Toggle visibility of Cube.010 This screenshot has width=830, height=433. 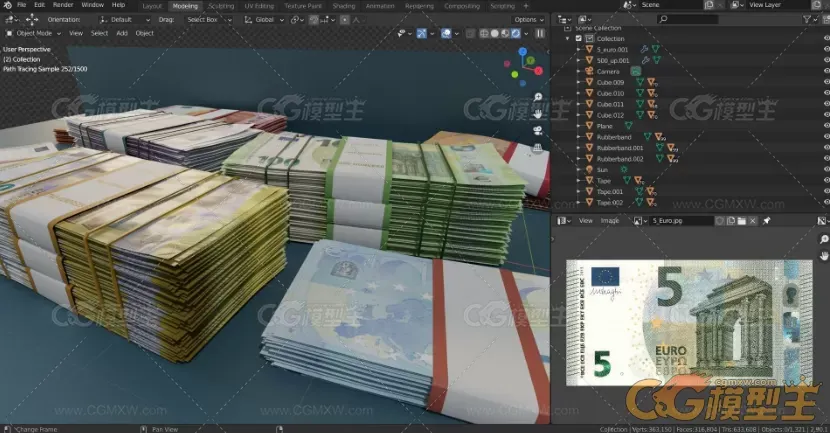coord(826,93)
